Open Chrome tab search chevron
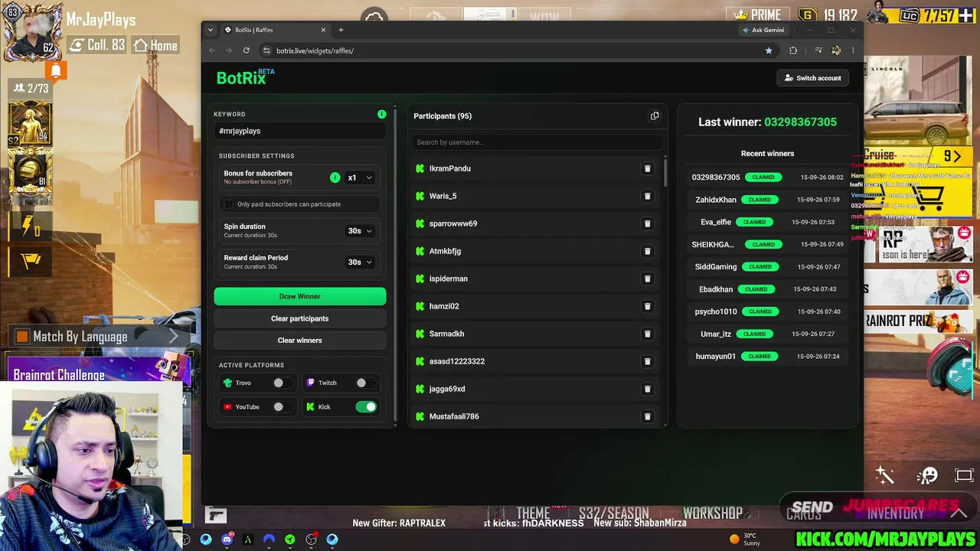 click(x=211, y=30)
